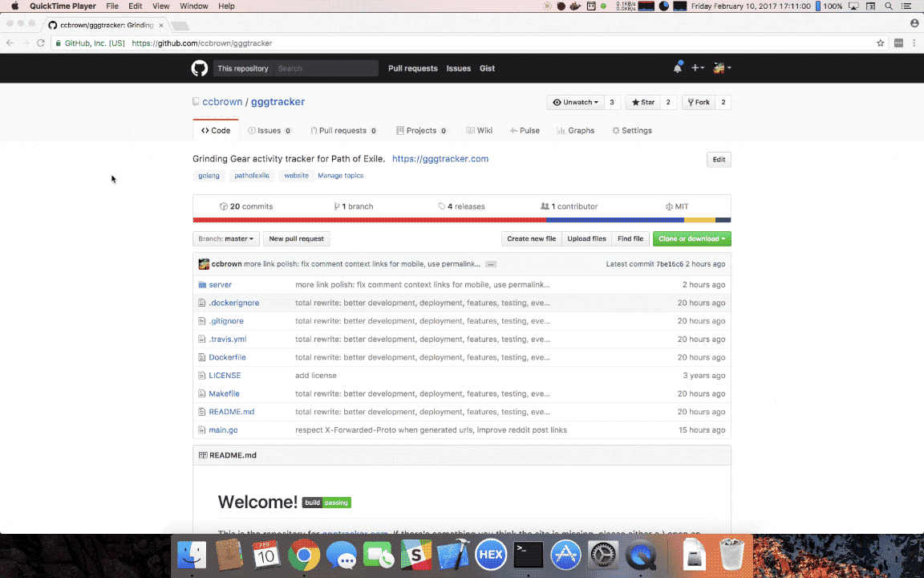The width and height of the screenshot is (924, 578).
Task: Launch Google Chrome from the dock
Action: (x=304, y=555)
